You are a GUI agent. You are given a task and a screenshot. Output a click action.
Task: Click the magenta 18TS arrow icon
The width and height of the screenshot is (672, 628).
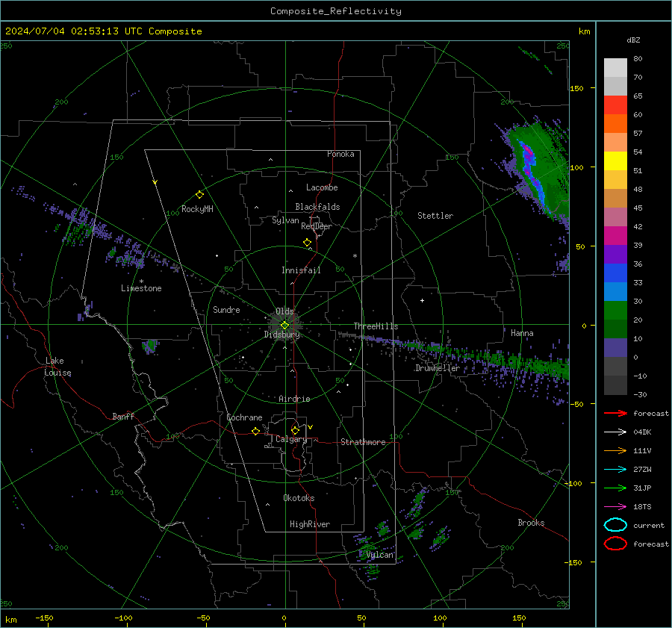point(615,507)
